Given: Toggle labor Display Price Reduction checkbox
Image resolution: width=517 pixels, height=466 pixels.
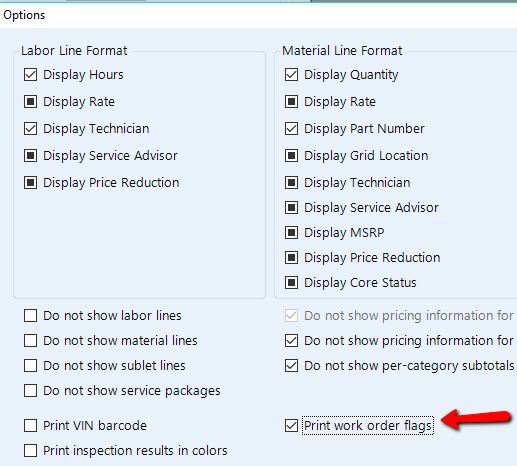Looking at the screenshot, I should point(30,183).
